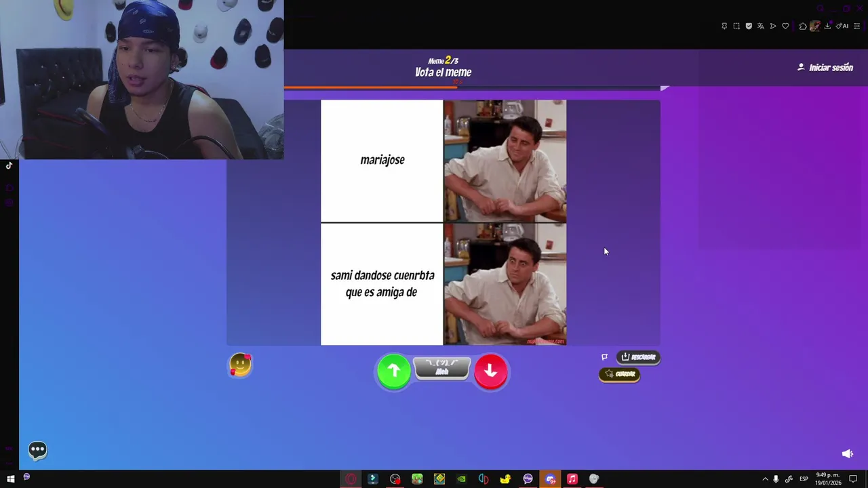
Task: Click the browser profile avatar
Action: coord(815,26)
